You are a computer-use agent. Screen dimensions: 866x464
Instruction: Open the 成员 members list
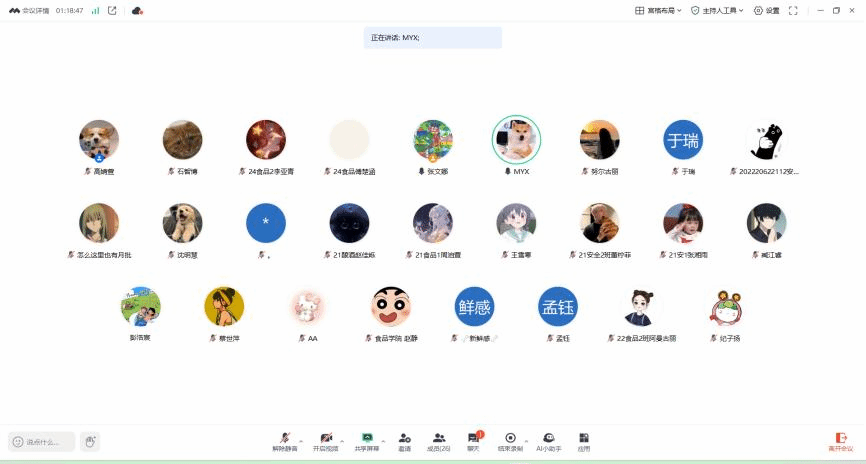click(439, 441)
